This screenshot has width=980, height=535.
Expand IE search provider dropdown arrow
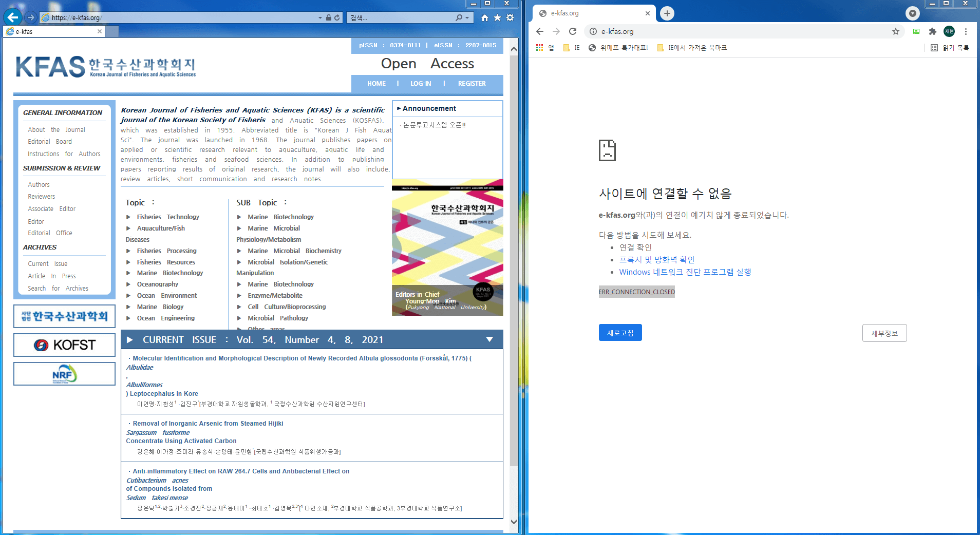coord(467,17)
